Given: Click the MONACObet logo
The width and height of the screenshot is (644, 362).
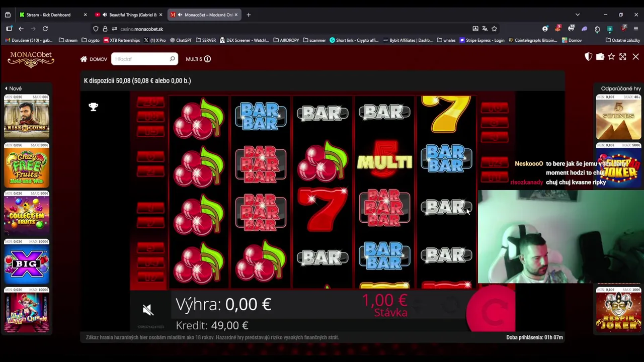Looking at the screenshot, I should click(31, 59).
